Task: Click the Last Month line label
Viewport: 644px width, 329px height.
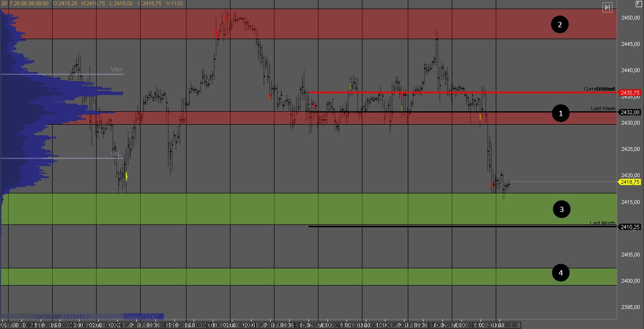Action: (x=602, y=223)
